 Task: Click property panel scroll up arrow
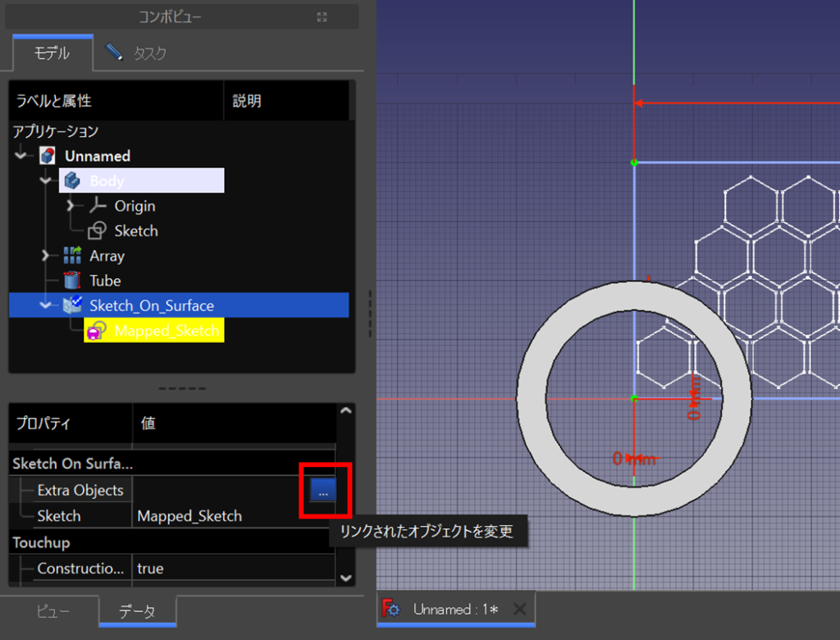346,410
